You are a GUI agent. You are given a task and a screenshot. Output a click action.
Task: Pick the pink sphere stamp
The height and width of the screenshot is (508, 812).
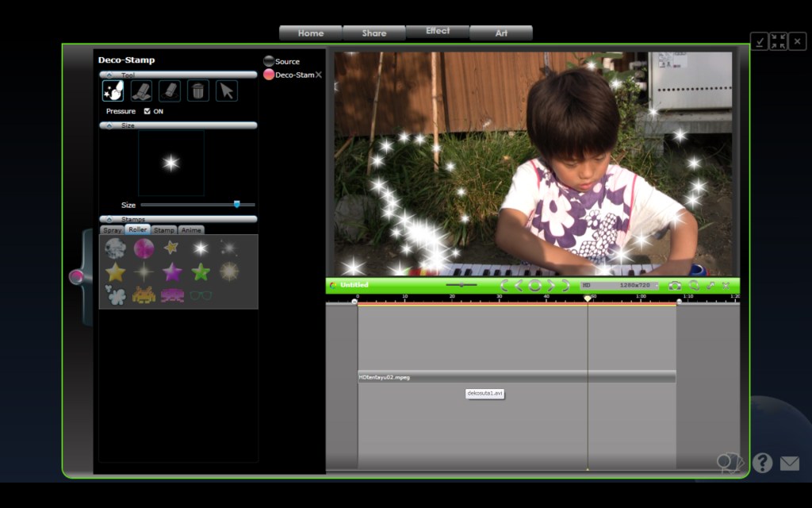144,248
